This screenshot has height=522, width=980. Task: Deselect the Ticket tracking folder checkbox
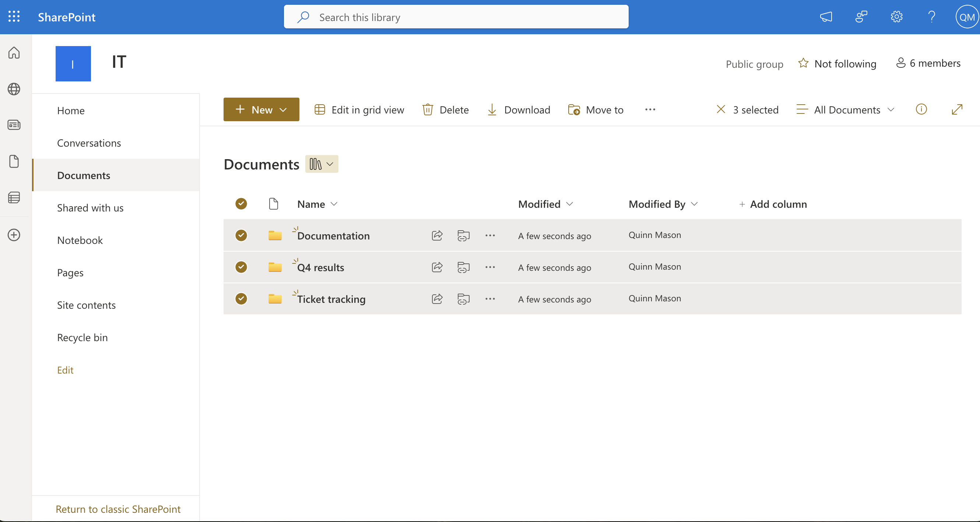click(241, 299)
